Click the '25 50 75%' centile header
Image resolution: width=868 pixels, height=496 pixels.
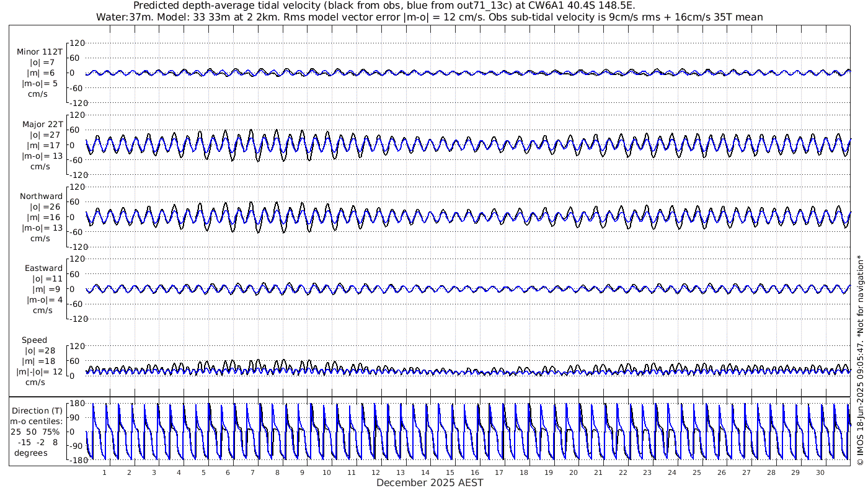click(35, 432)
